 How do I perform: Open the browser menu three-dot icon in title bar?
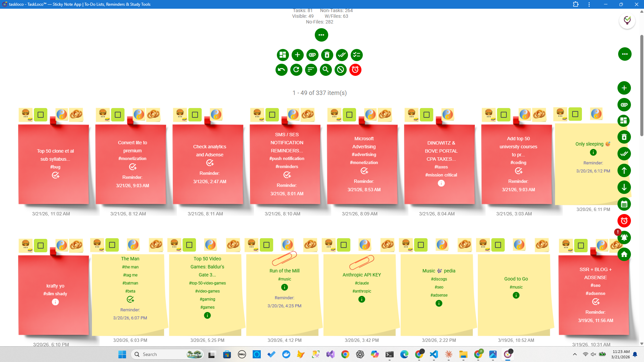coord(589,4)
